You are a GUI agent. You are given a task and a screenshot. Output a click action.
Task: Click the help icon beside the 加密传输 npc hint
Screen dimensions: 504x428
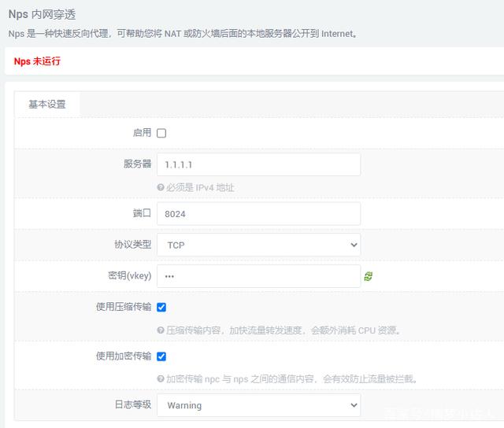(x=161, y=379)
